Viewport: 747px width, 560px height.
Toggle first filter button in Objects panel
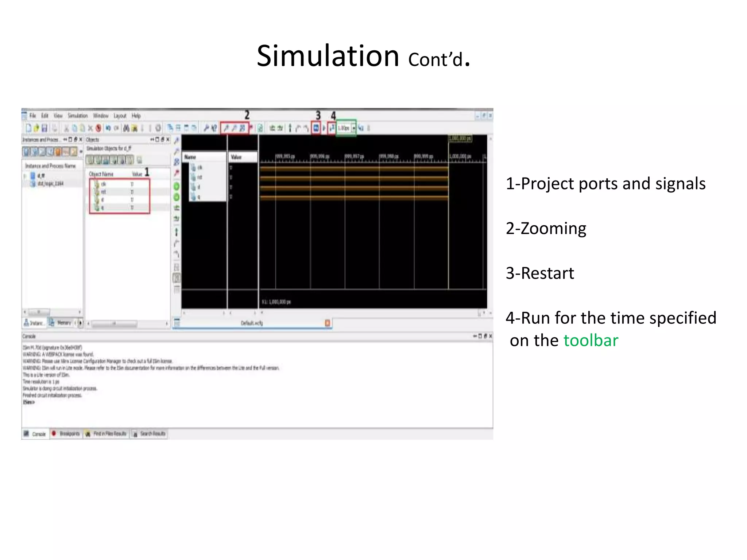pos(90,160)
